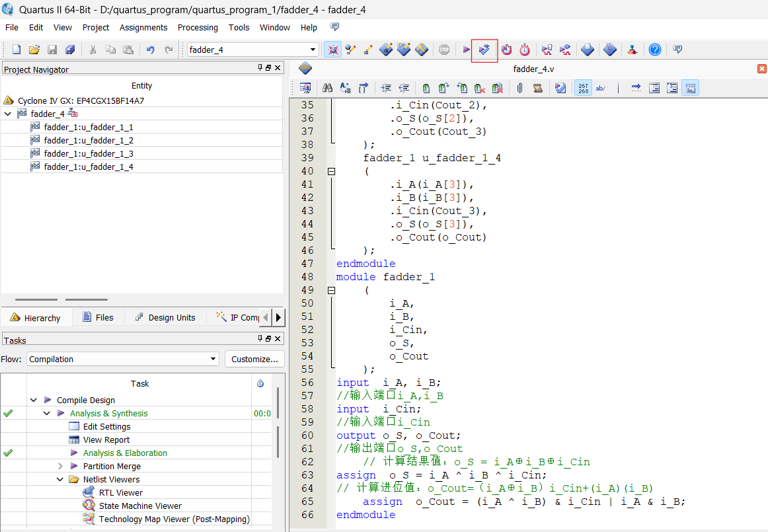The height and width of the screenshot is (532, 768).
Task: Click the Open file folder icon
Action: point(34,50)
